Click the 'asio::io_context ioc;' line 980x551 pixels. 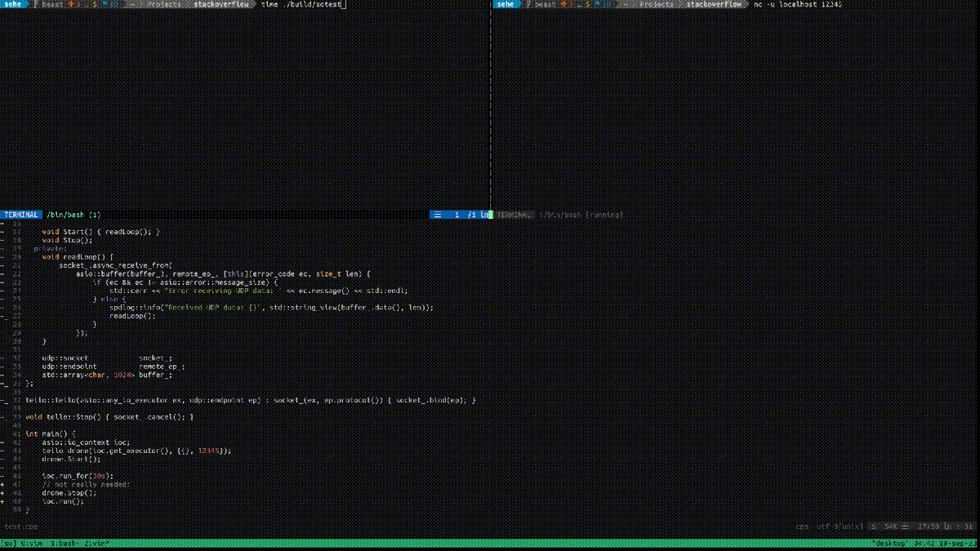[87, 442]
